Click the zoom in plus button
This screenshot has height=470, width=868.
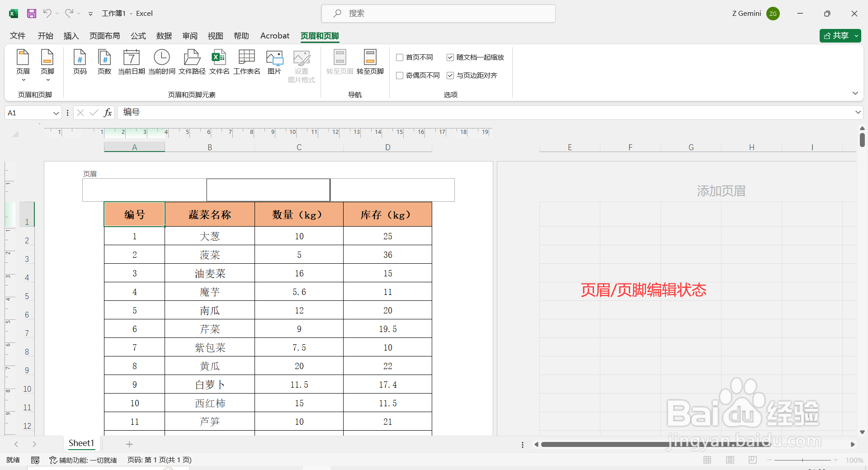pos(836,460)
